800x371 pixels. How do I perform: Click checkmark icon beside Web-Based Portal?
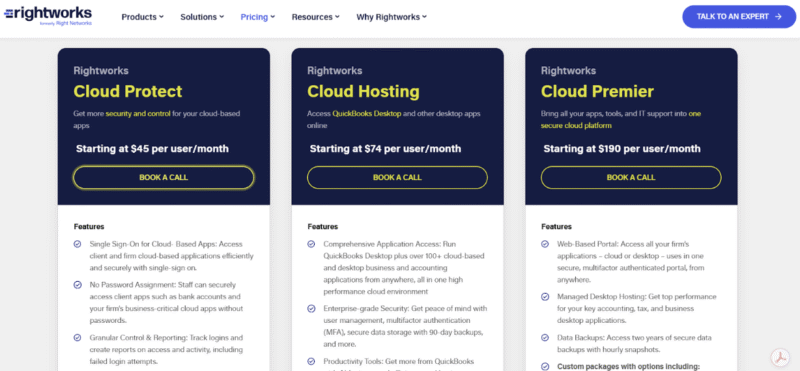coord(545,244)
